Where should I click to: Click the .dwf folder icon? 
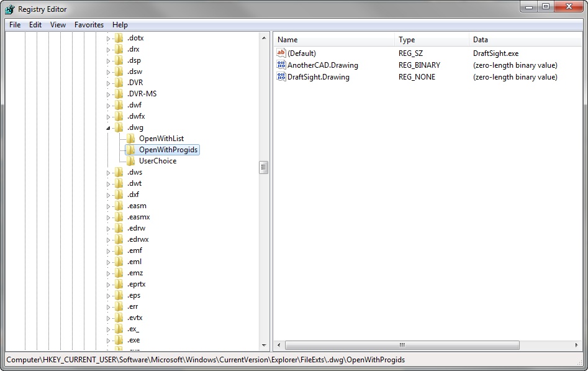(x=119, y=105)
